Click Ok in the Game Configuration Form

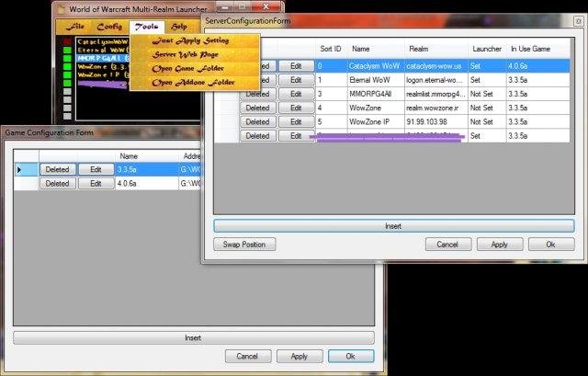coord(351,356)
